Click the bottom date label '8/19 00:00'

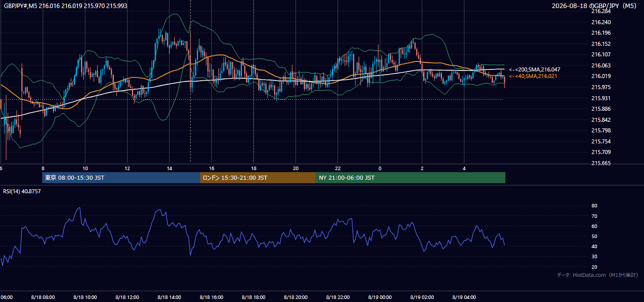coord(380,297)
